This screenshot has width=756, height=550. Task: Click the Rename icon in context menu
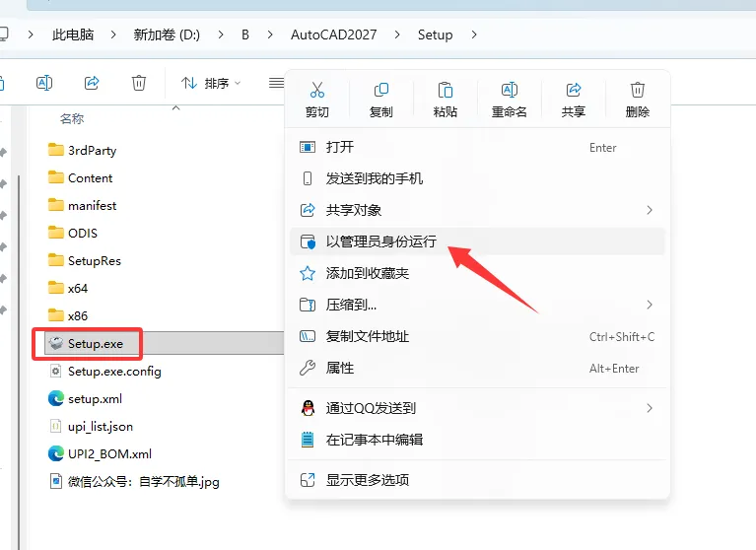(x=510, y=90)
